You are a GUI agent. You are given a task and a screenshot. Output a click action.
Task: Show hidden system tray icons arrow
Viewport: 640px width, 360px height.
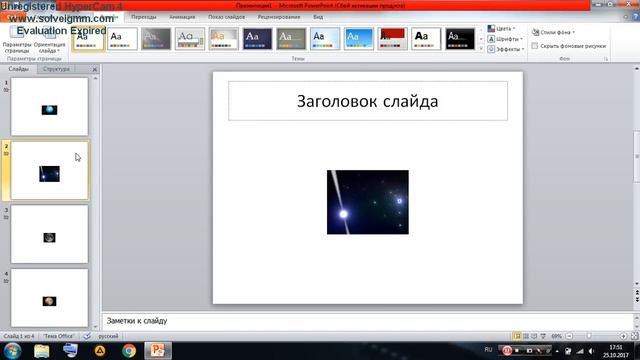pyautogui.click(x=557, y=351)
